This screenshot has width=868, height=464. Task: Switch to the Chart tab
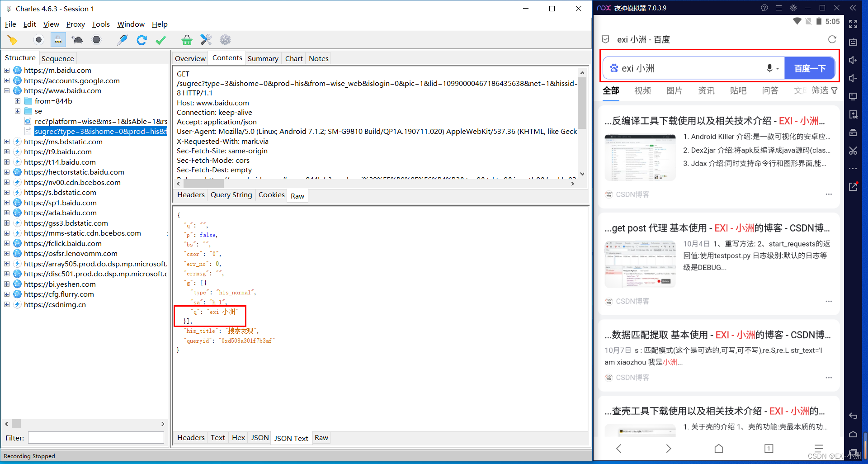tap(294, 58)
